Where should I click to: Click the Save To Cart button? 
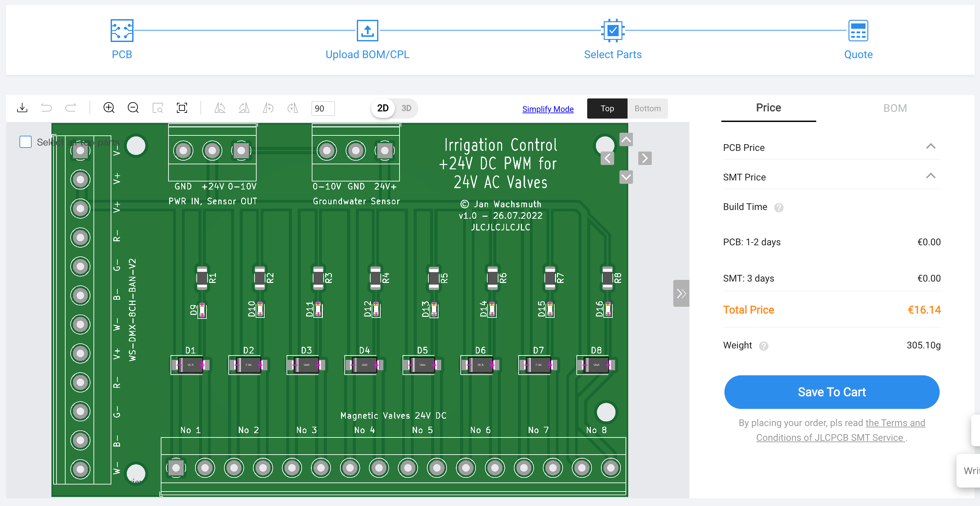[831, 392]
